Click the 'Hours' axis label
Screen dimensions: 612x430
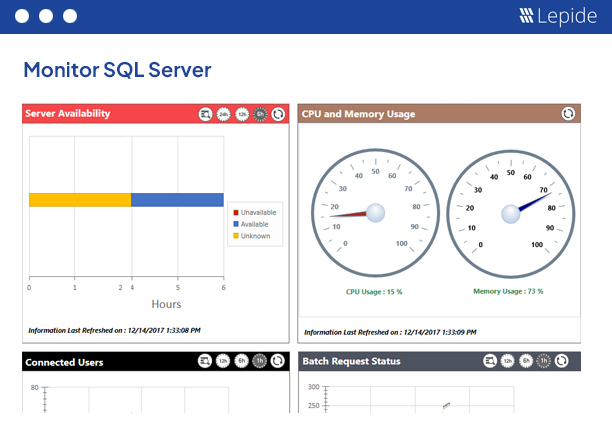[166, 304]
